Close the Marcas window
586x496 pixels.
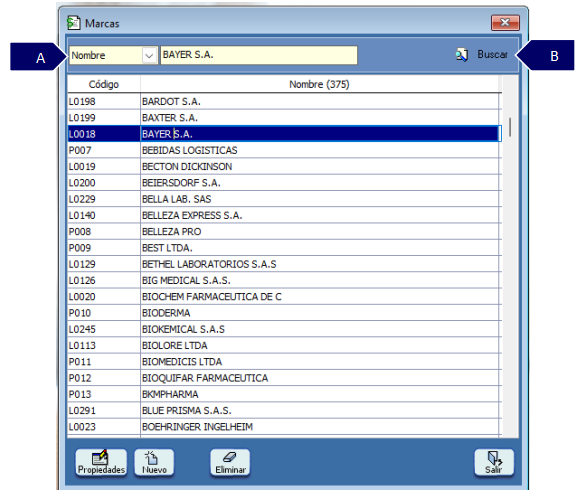[505, 23]
